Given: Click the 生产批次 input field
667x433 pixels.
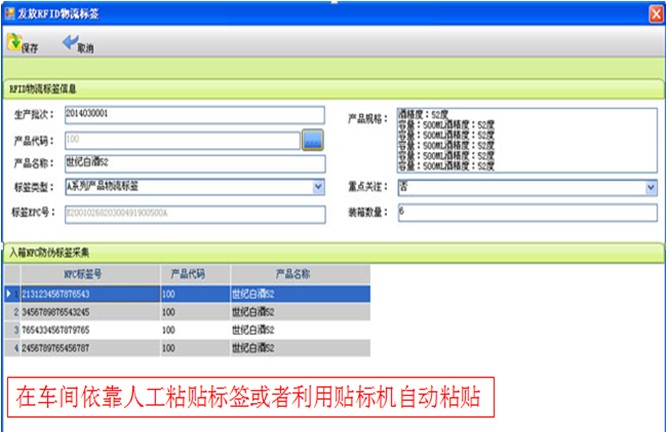Looking at the screenshot, I should point(194,113).
